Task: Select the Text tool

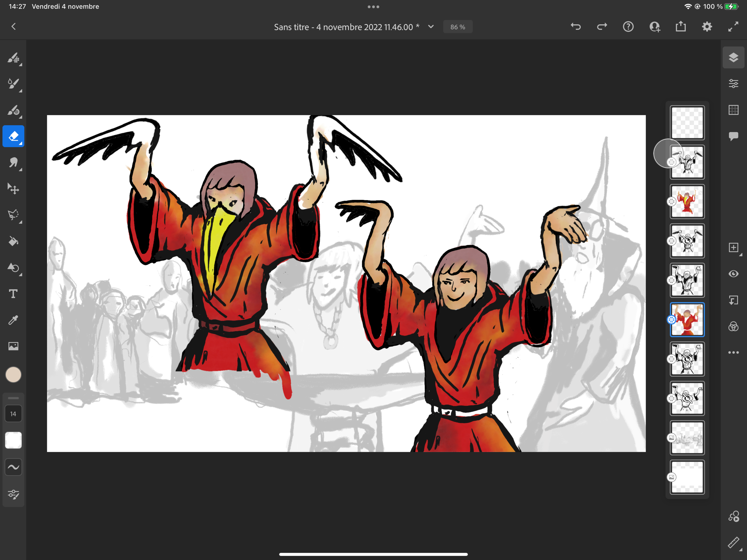Action: tap(13, 294)
